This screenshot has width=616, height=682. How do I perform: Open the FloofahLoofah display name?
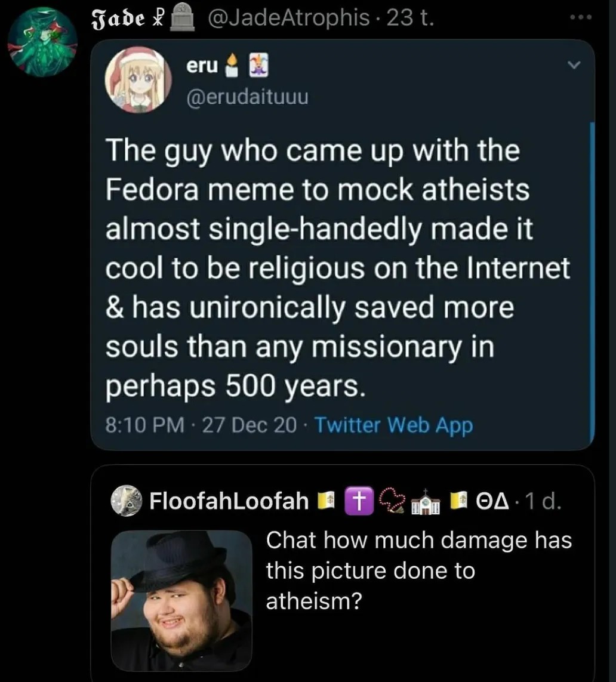click(229, 501)
